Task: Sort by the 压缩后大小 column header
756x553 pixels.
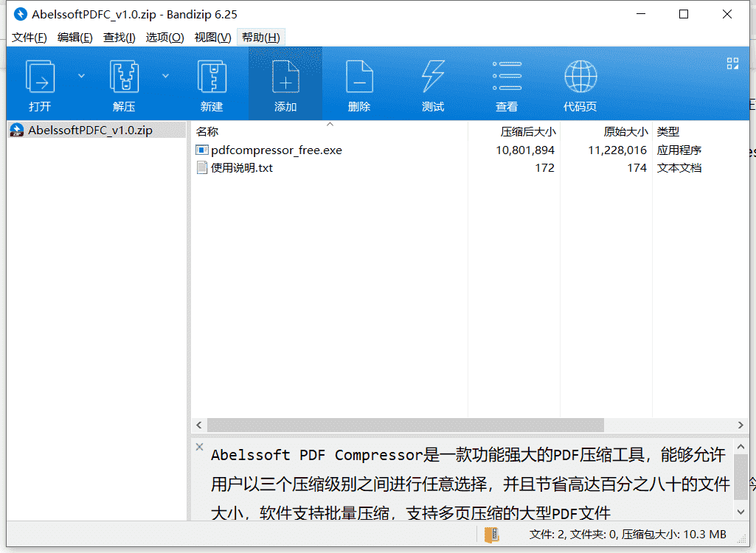Action: pyautogui.click(x=514, y=131)
